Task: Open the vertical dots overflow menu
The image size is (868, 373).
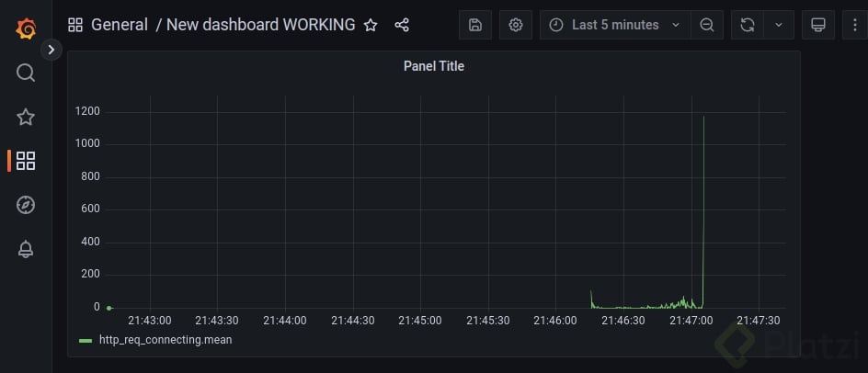Action: click(855, 25)
